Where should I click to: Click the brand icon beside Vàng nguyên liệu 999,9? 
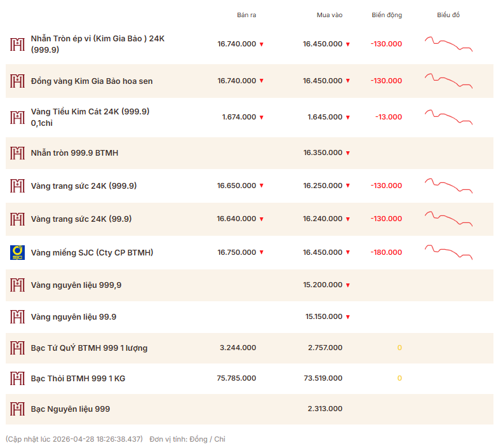point(17,285)
